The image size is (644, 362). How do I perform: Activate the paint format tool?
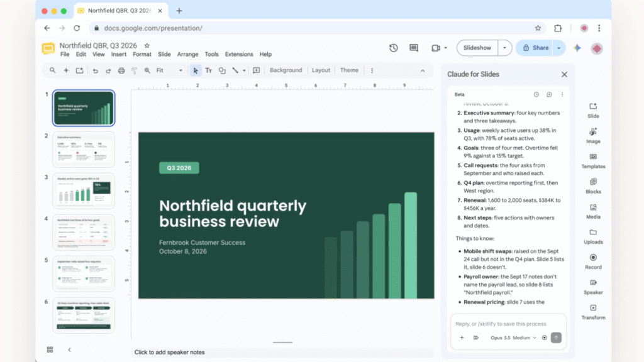135,70
